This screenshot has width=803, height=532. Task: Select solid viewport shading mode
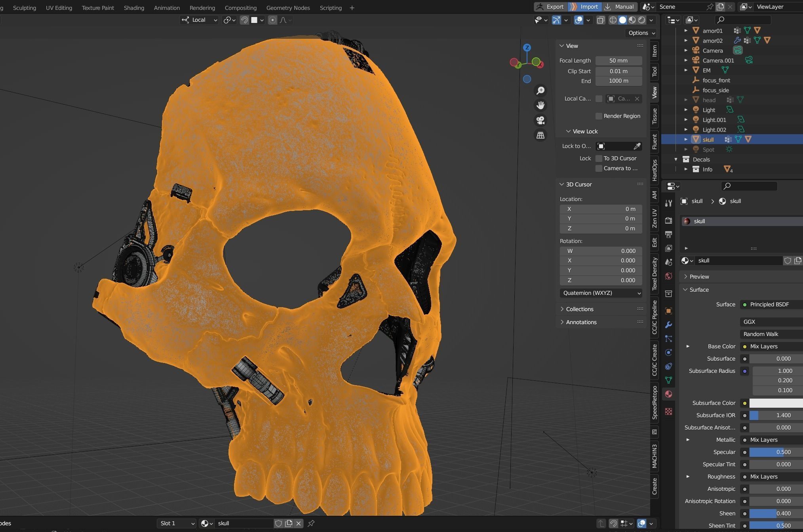click(622, 20)
